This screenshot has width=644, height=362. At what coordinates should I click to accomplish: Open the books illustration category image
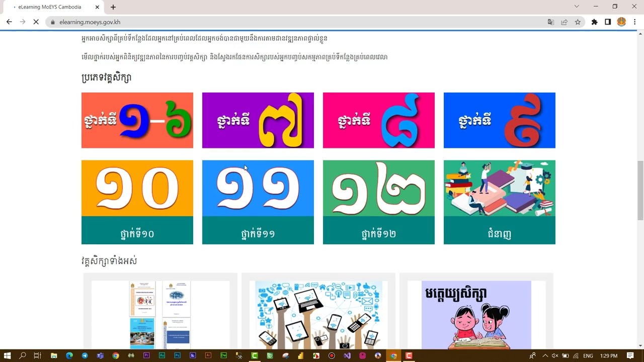coord(500,188)
